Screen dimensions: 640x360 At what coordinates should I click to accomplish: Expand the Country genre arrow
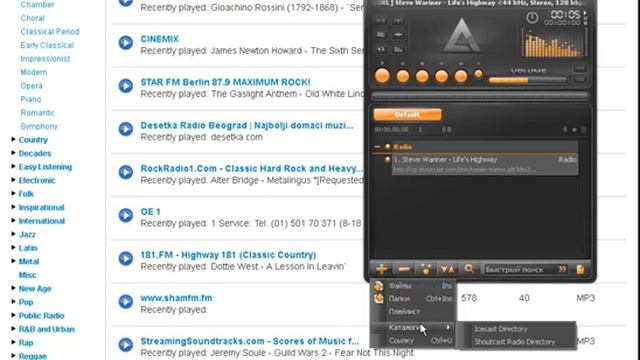click(13, 140)
